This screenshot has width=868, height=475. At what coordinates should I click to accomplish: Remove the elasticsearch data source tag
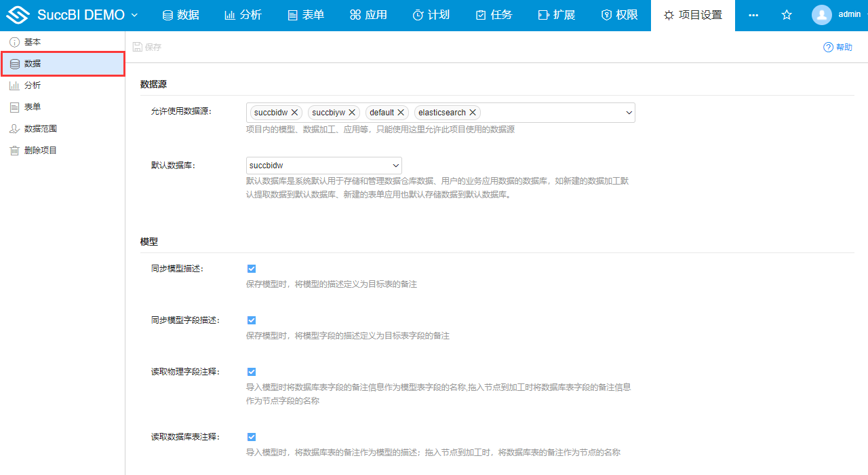[x=473, y=112]
